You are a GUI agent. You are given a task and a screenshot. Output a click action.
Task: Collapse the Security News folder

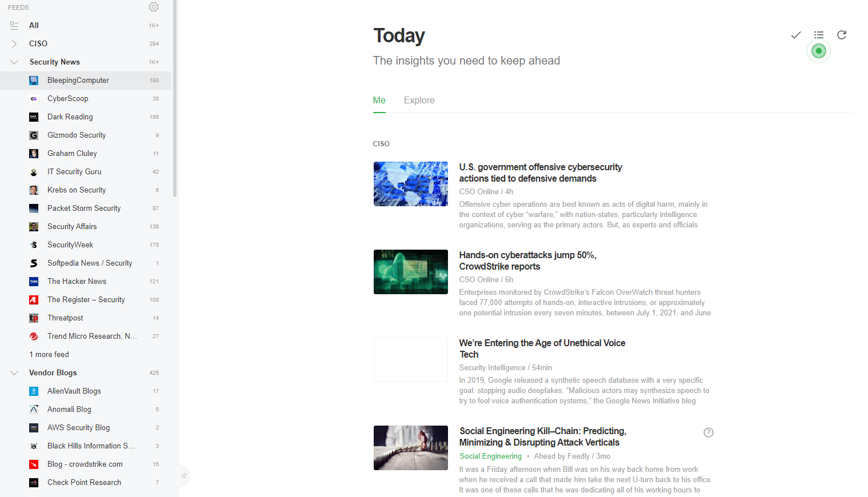point(14,62)
